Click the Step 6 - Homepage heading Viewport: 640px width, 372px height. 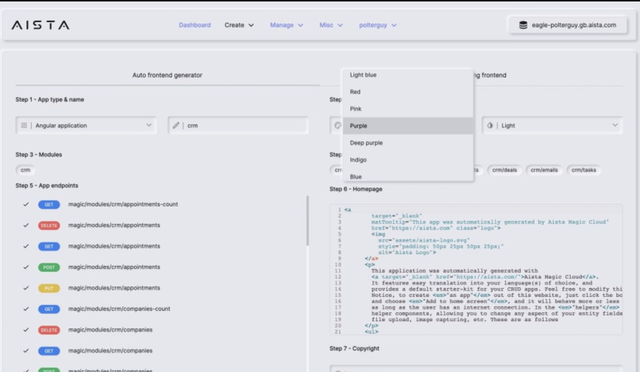356,189
